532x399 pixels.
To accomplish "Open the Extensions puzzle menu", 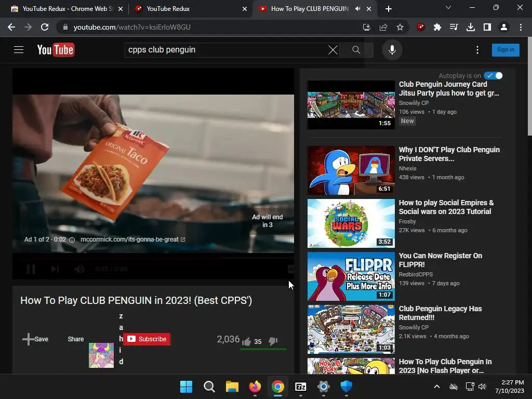I will click(x=437, y=27).
